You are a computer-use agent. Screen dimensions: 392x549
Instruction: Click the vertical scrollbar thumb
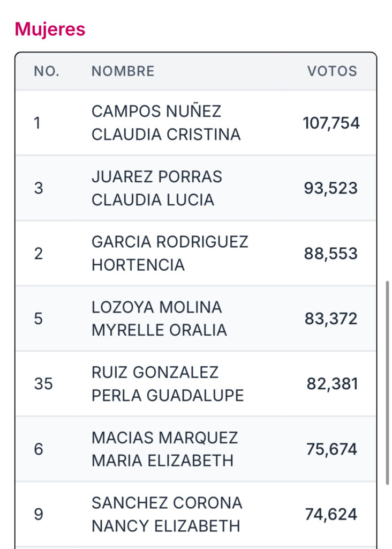tap(387, 383)
